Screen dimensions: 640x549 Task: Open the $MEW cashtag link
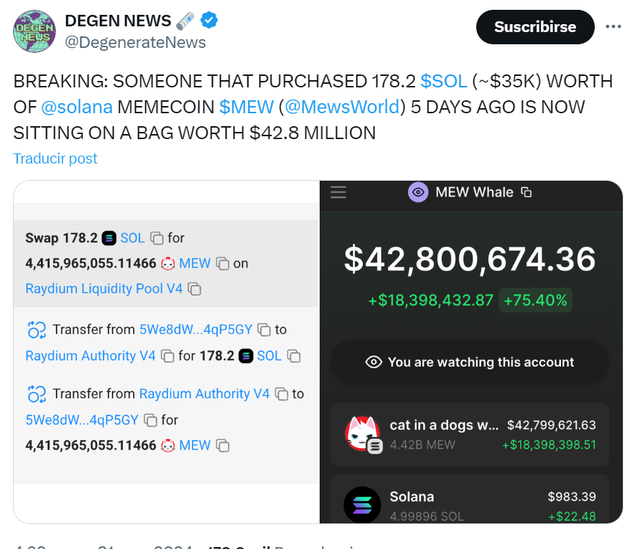coord(247,107)
